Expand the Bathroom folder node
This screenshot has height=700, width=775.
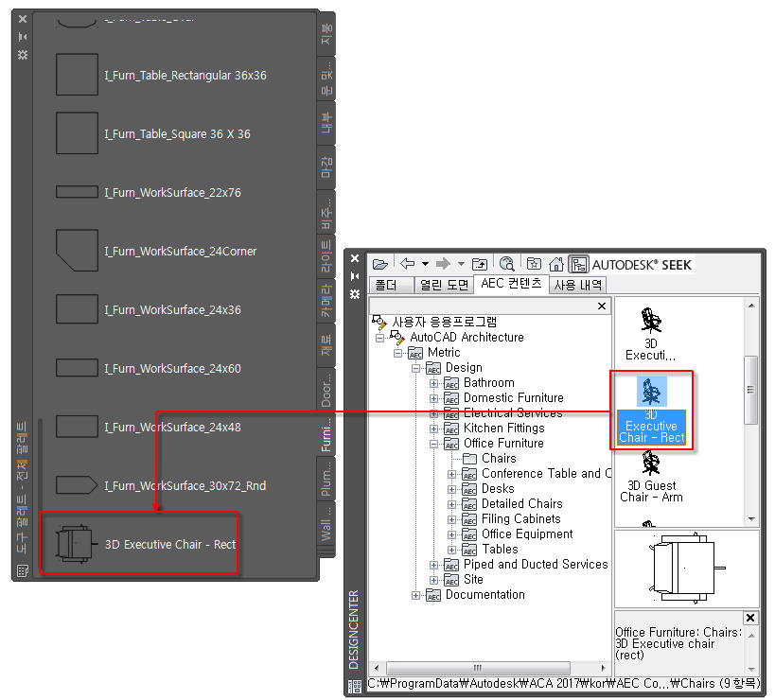433,383
